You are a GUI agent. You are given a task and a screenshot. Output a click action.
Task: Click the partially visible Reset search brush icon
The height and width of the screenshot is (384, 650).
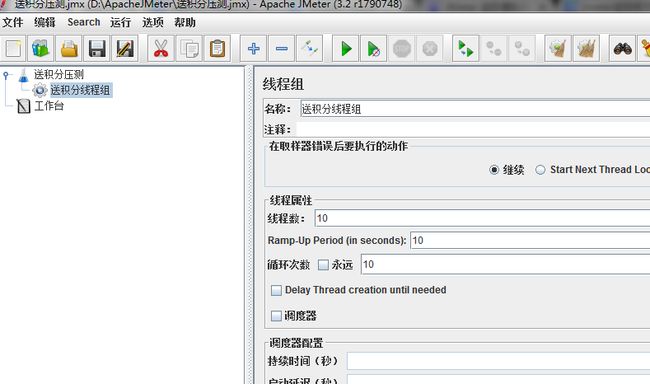coord(645,49)
